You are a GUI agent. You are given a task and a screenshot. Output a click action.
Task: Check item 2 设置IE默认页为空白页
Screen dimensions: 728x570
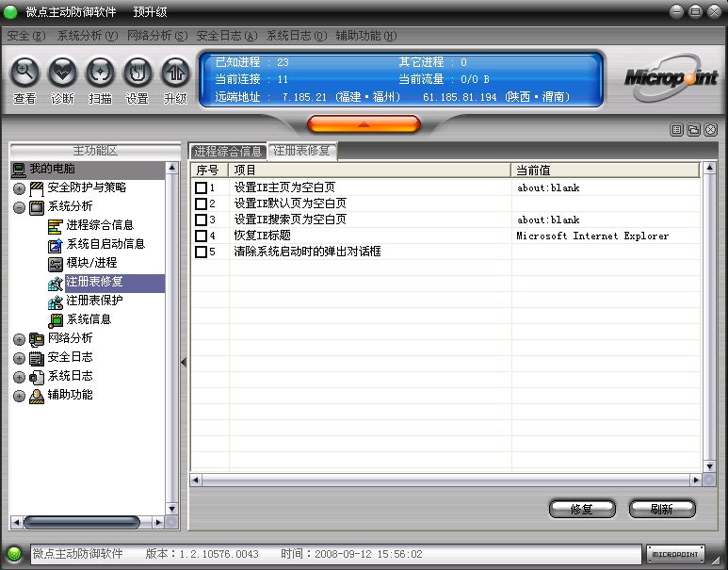(201, 204)
